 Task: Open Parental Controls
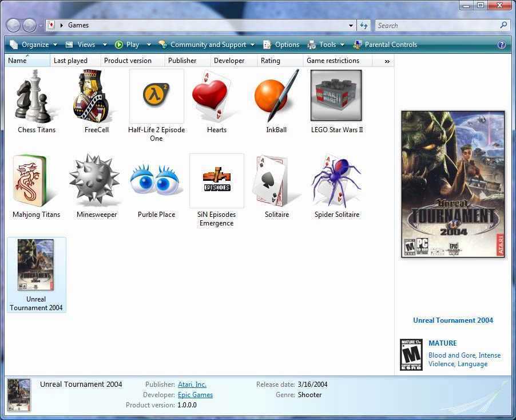pyautogui.click(x=385, y=45)
